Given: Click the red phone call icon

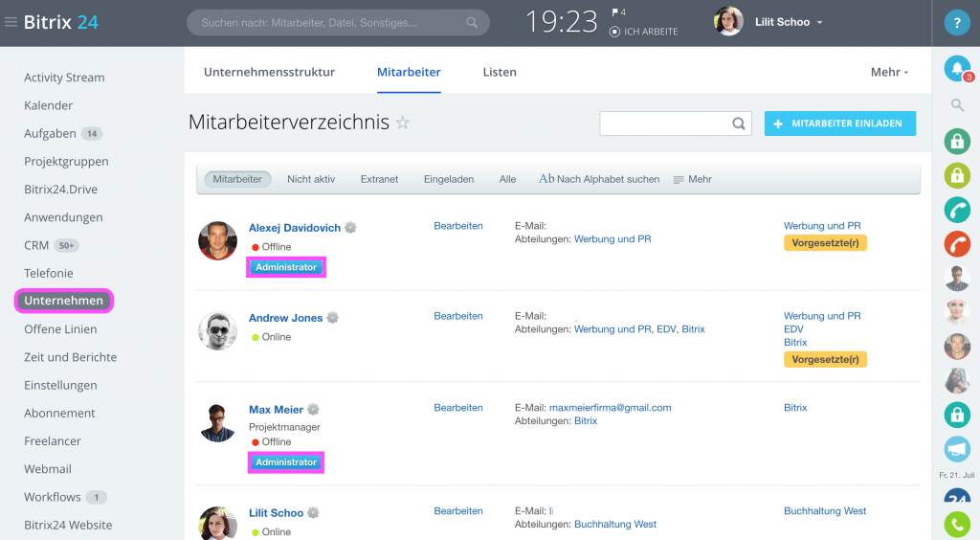Looking at the screenshot, I should coord(957,244).
